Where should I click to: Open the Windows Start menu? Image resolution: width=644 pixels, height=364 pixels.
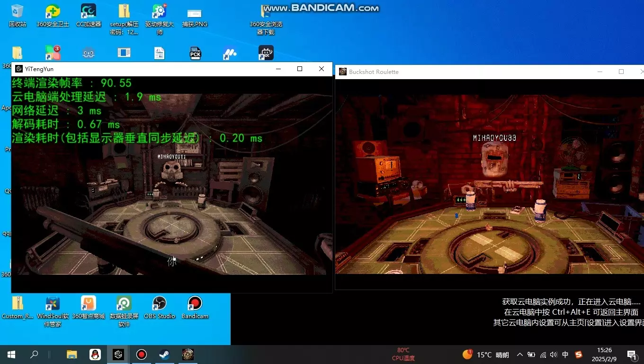11,355
